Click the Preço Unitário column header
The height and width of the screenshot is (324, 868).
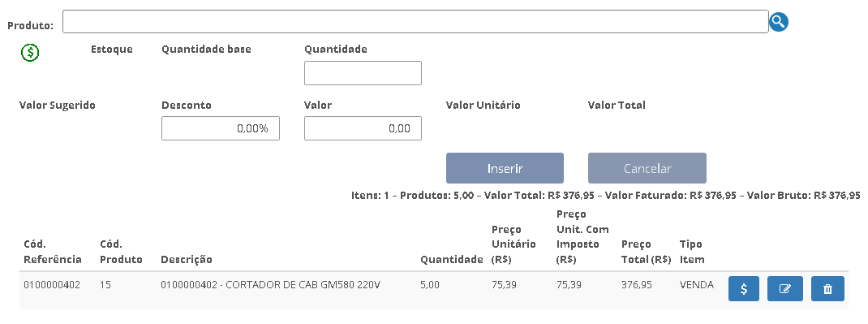(513, 244)
